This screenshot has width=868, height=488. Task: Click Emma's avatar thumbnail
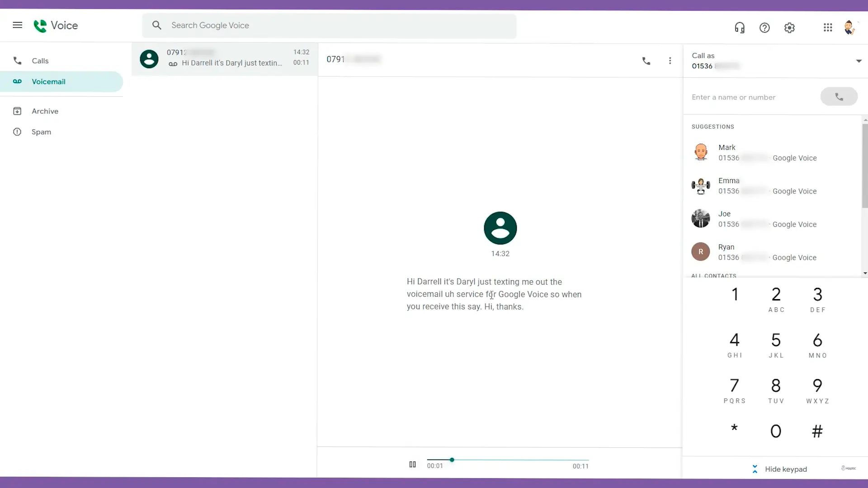(701, 186)
